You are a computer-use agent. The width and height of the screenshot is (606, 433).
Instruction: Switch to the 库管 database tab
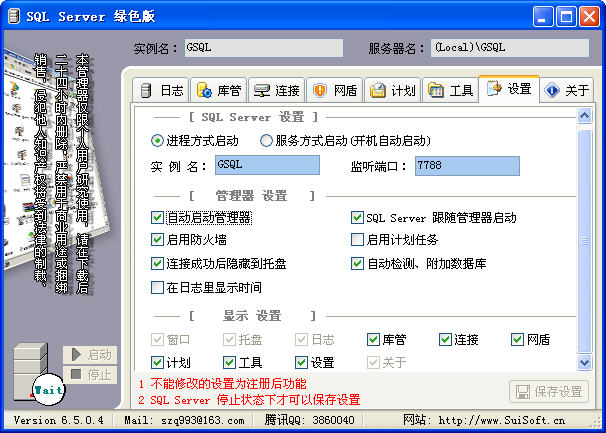pos(218,90)
